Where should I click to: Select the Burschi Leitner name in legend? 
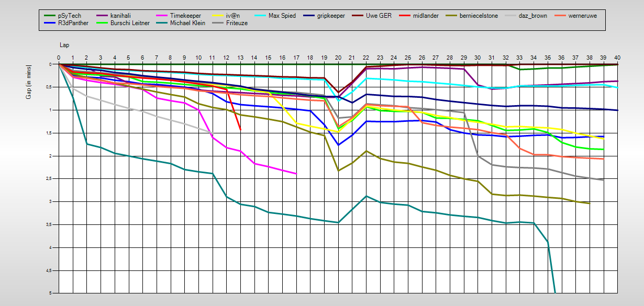[x=130, y=23]
